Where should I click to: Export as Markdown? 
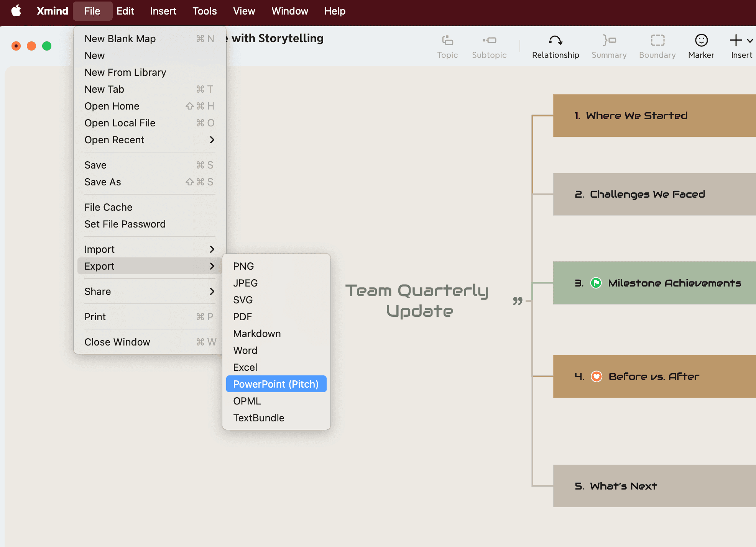click(276, 334)
